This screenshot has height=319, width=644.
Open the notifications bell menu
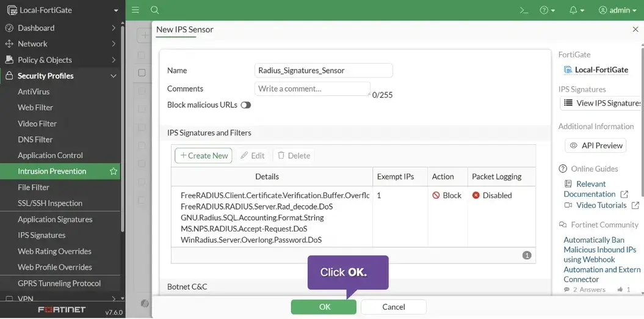tap(577, 10)
